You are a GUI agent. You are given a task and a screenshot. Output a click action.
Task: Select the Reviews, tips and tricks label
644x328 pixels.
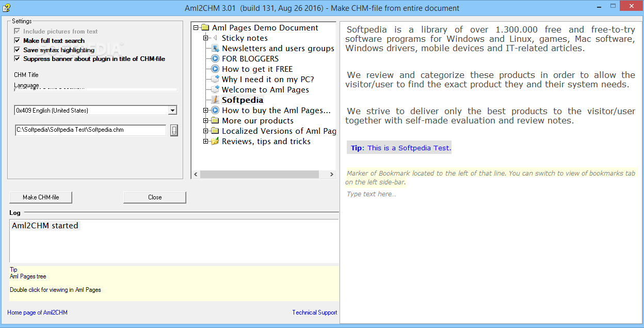tap(266, 142)
